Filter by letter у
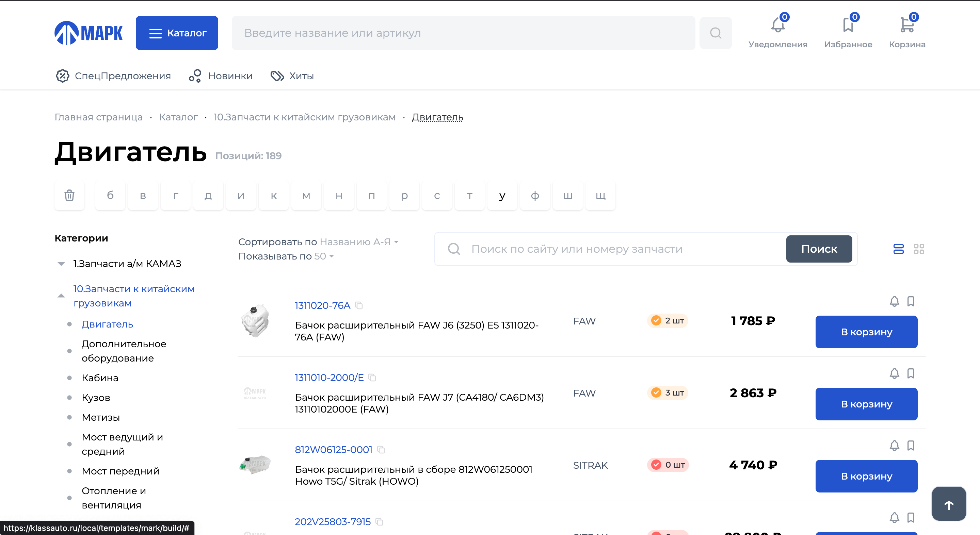Viewport: 980px width, 535px height. pyautogui.click(x=502, y=196)
